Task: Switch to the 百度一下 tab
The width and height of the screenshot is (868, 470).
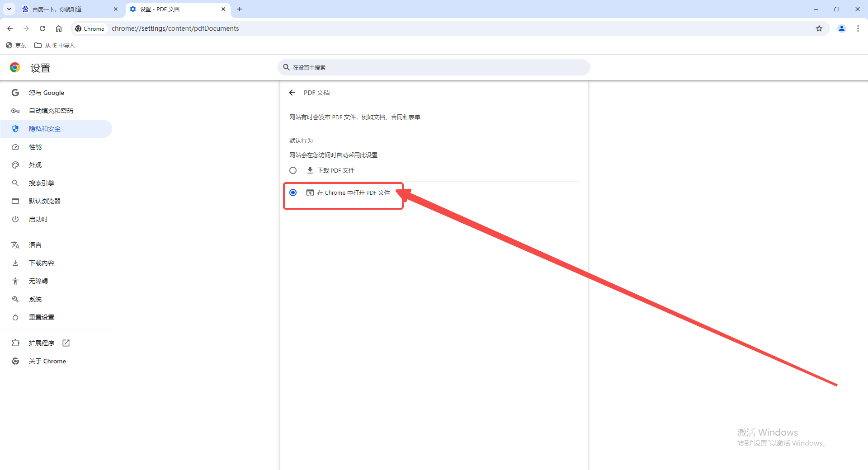Action: click(70, 9)
